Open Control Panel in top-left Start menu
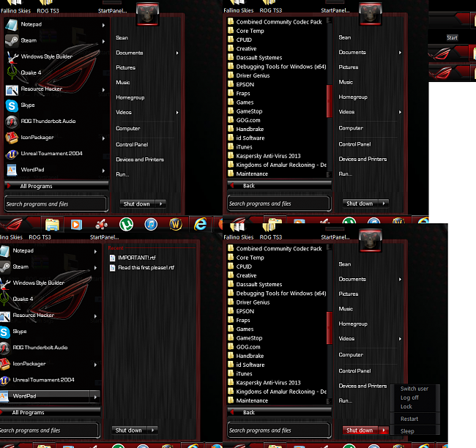This screenshot has height=448, width=476. click(132, 145)
